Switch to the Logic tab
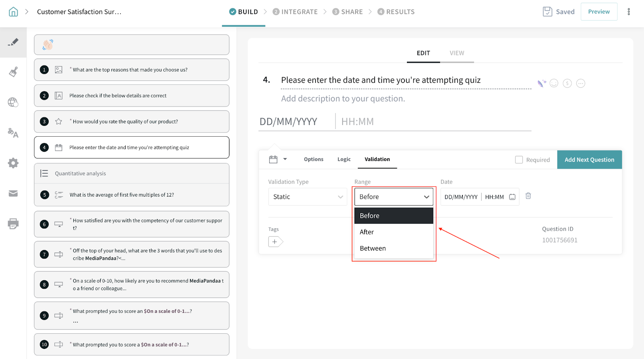Screen dimensions: 644x359 point(344,159)
